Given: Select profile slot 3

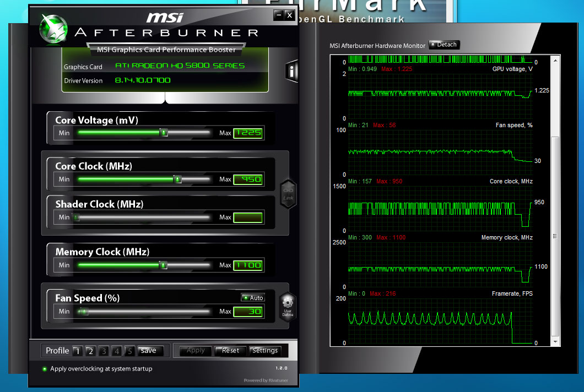Looking at the screenshot, I should point(104,351).
